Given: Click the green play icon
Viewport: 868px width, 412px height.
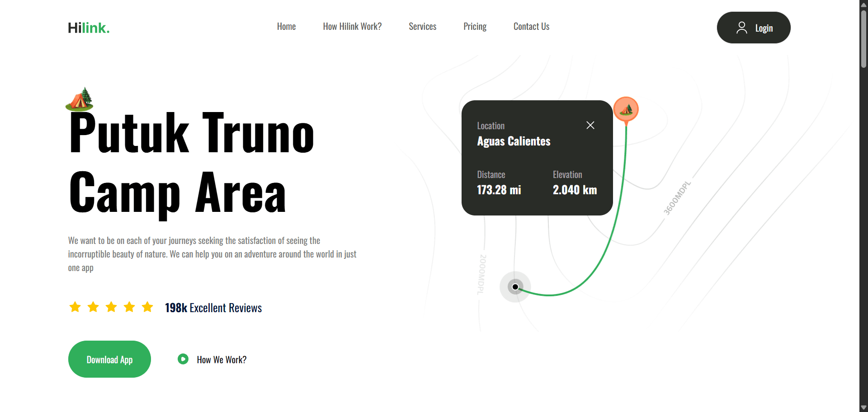Looking at the screenshot, I should point(183,359).
